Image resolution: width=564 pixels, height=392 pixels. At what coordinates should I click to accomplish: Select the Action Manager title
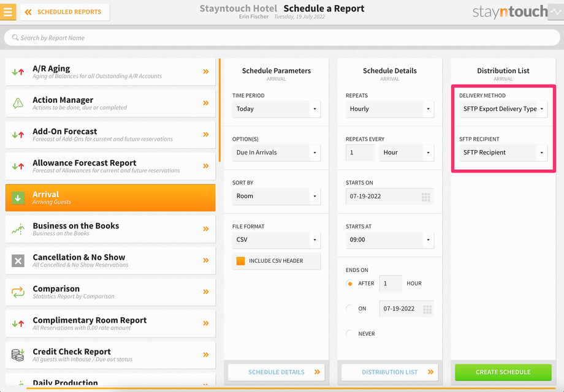[63, 100]
